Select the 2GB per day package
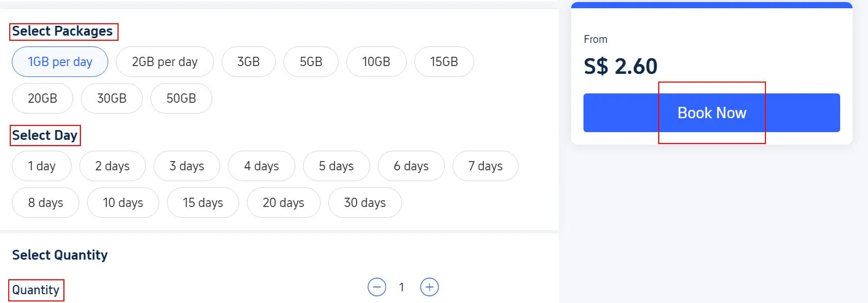868x303 pixels. click(164, 61)
